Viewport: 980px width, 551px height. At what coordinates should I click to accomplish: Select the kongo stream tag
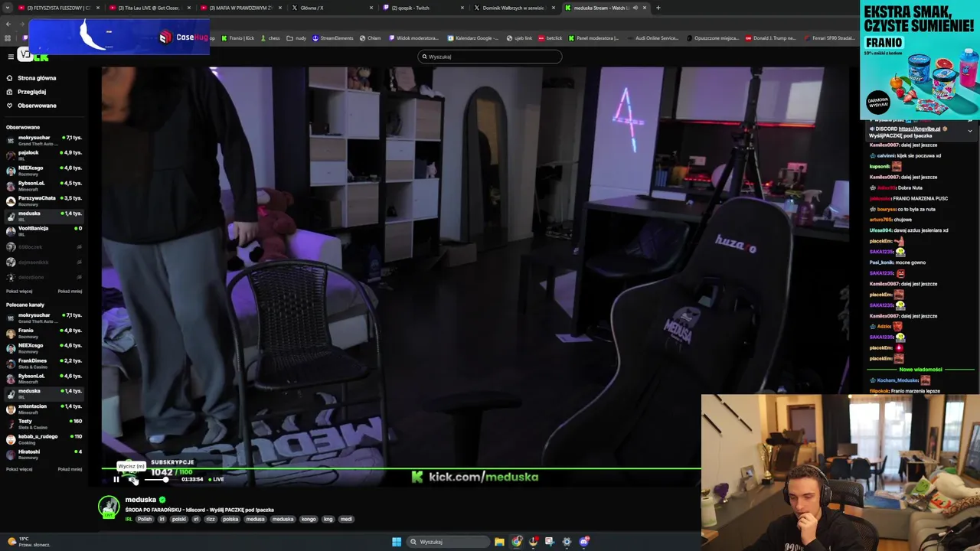point(309,519)
